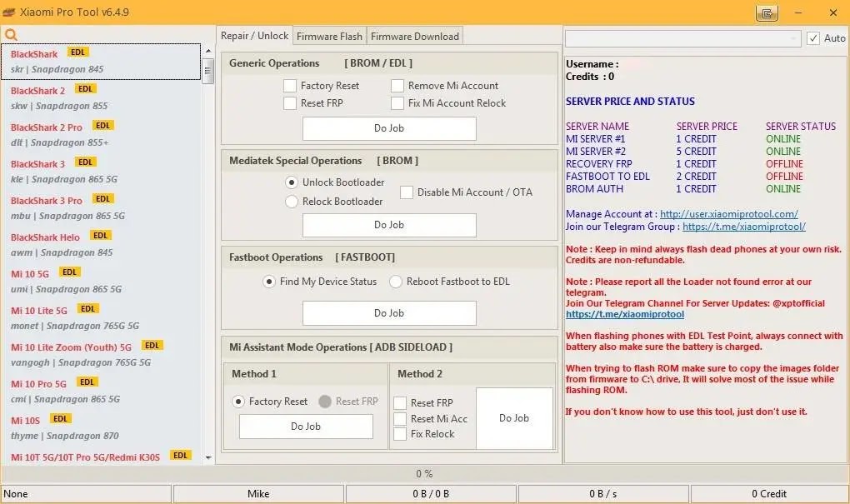The height and width of the screenshot is (504, 850).
Task: Select BlackShark 3 in the device list
Action: [x=101, y=172]
